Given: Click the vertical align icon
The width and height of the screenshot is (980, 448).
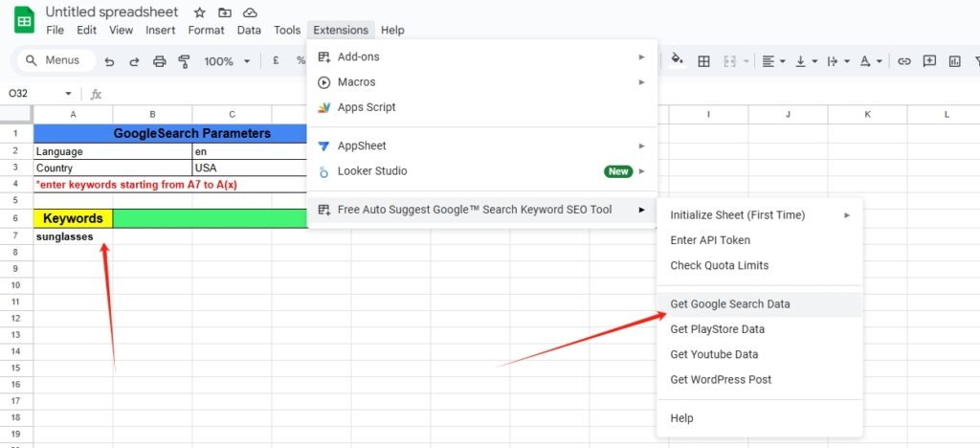Looking at the screenshot, I should [x=801, y=61].
